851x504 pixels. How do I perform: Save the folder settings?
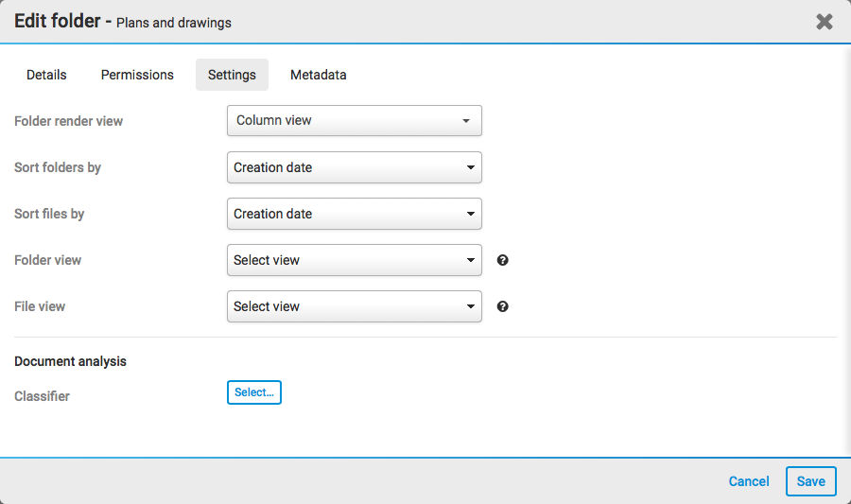click(x=811, y=481)
